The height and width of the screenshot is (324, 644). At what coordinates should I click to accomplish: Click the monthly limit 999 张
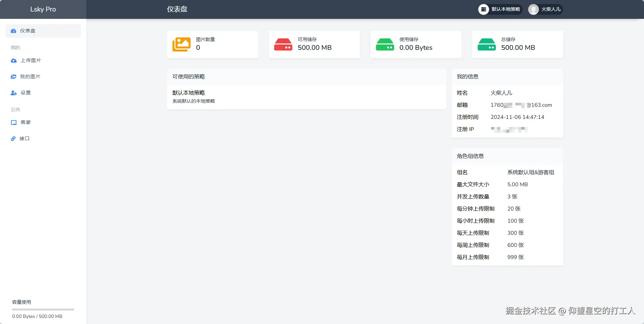[516, 257]
